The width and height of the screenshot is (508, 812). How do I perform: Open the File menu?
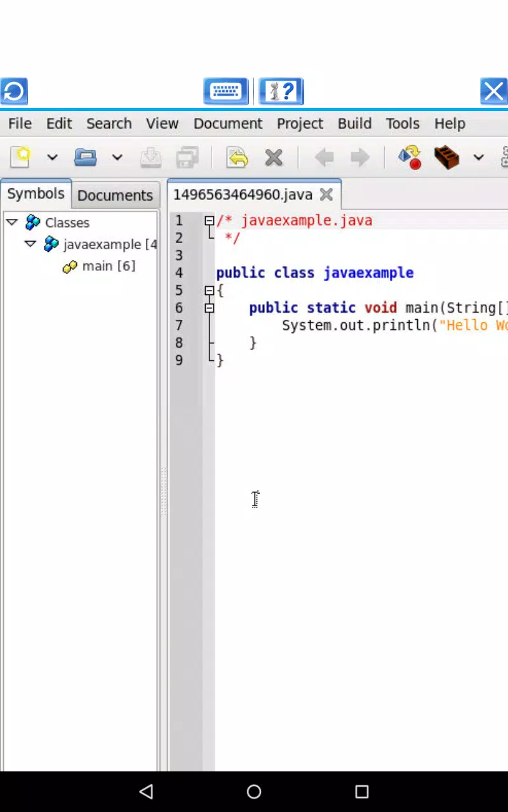point(20,124)
